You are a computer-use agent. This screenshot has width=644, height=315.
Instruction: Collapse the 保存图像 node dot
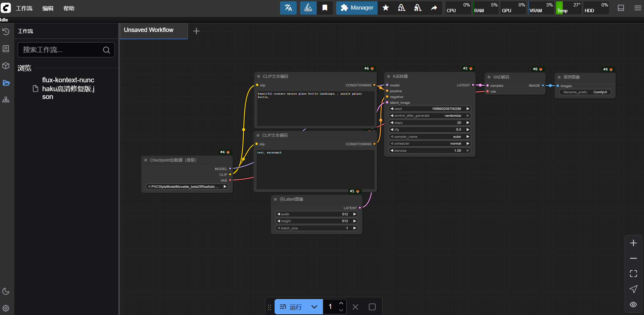[559, 77]
